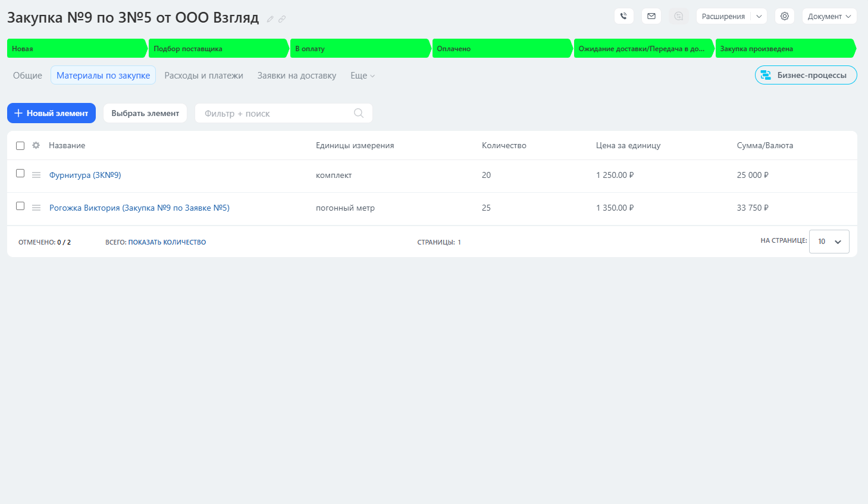Open settings via the gear icon at top right

[785, 16]
